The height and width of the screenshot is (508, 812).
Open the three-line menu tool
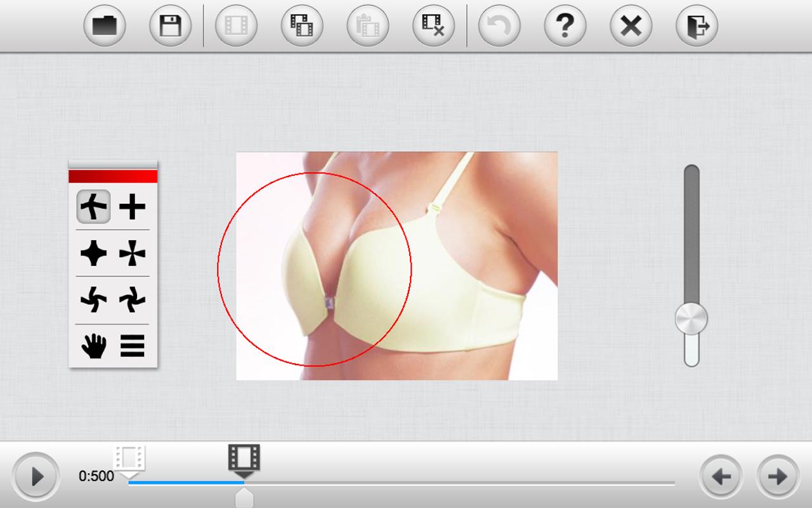(132, 346)
